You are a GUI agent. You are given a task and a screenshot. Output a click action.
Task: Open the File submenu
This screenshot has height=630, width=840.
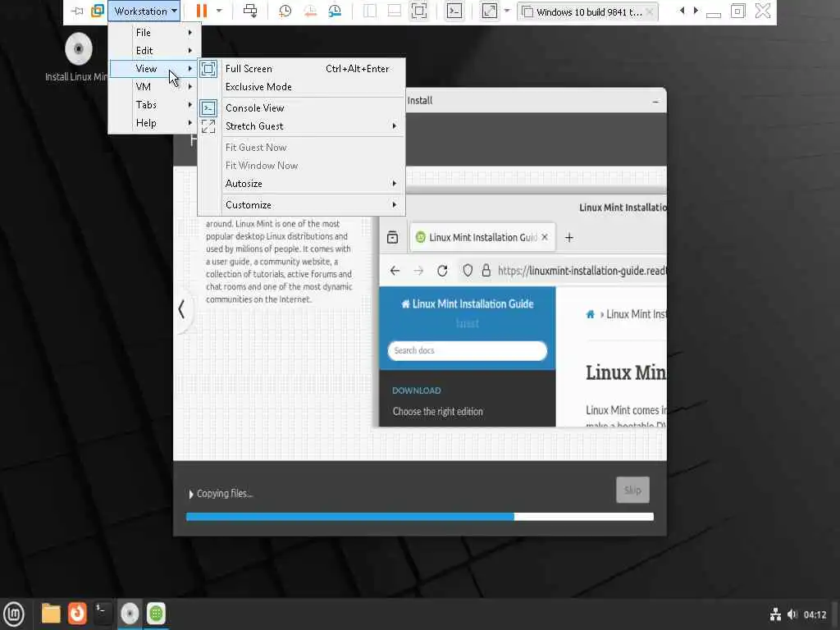155,33
